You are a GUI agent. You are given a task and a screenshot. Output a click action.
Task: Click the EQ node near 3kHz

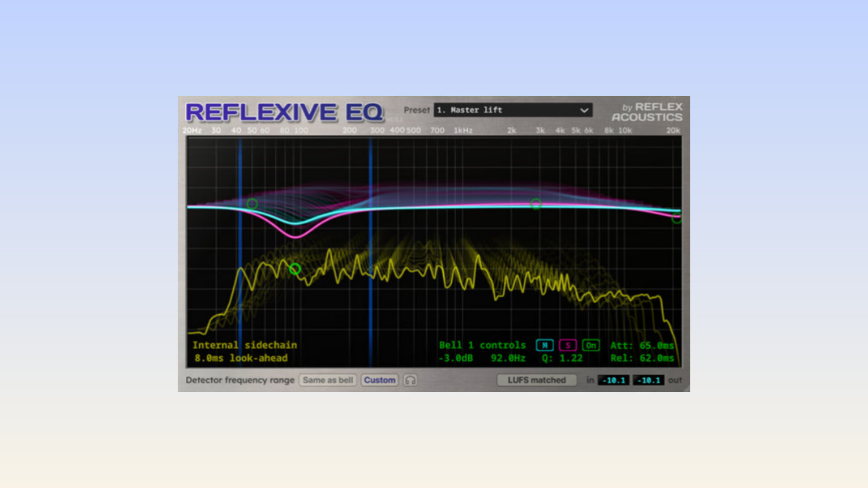pyautogui.click(x=536, y=204)
